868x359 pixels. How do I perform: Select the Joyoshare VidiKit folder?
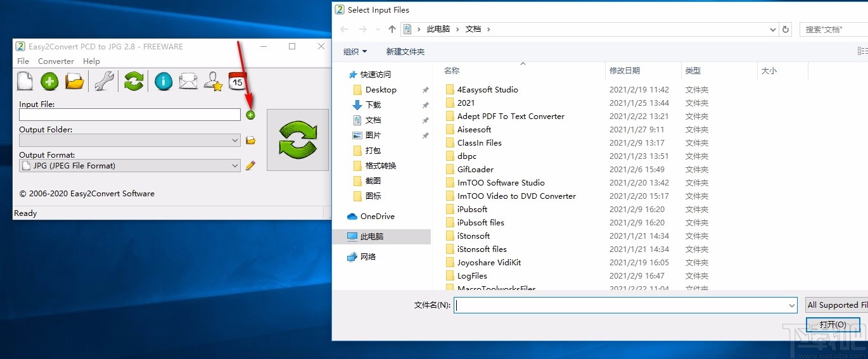[489, 263]
